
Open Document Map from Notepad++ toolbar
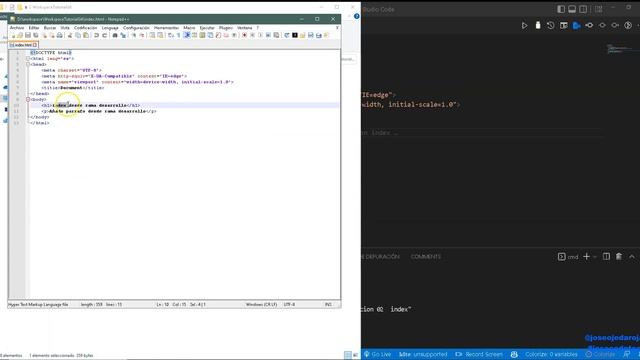click(x=202, y=35)
